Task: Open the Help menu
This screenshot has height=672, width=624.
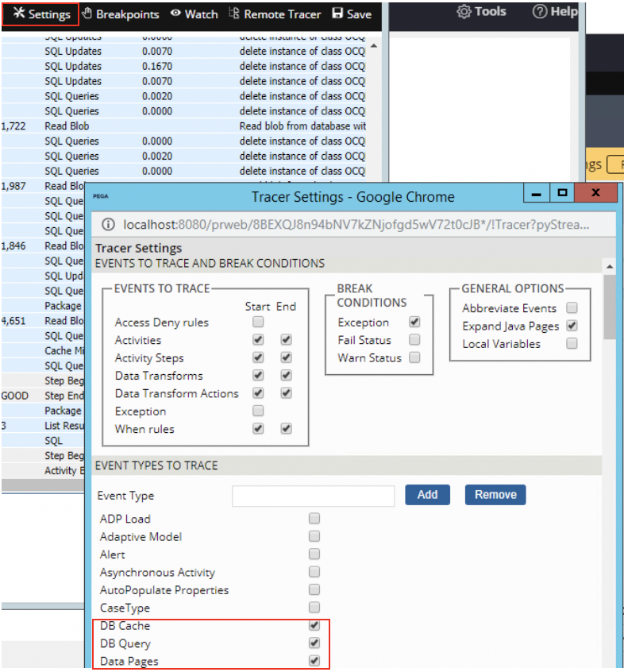Action: pos(555,12)
